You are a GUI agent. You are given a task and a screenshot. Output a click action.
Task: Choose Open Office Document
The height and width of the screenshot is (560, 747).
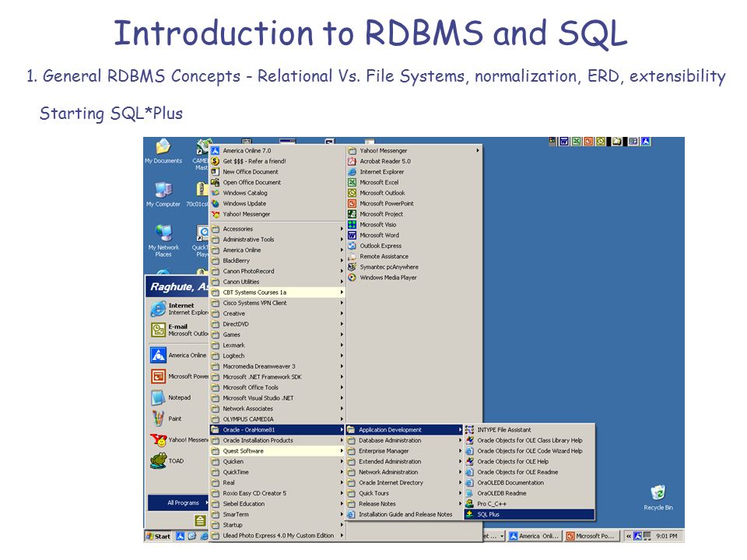click(x=277, y=182)
